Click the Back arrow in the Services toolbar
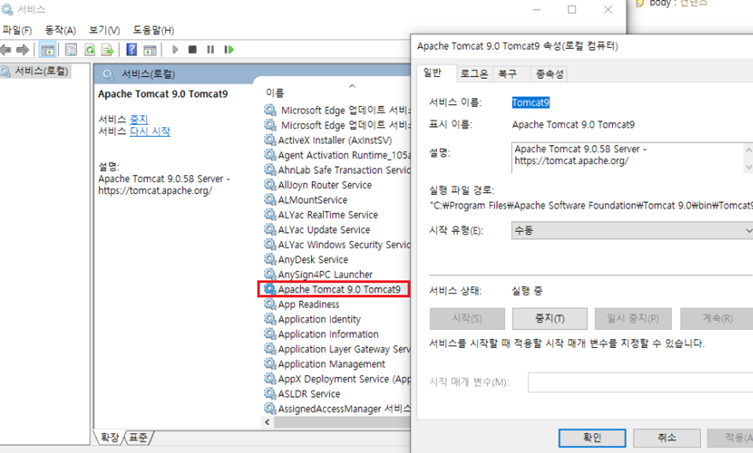The width and height of the screenshot is (753, 453). pos(6,49)
